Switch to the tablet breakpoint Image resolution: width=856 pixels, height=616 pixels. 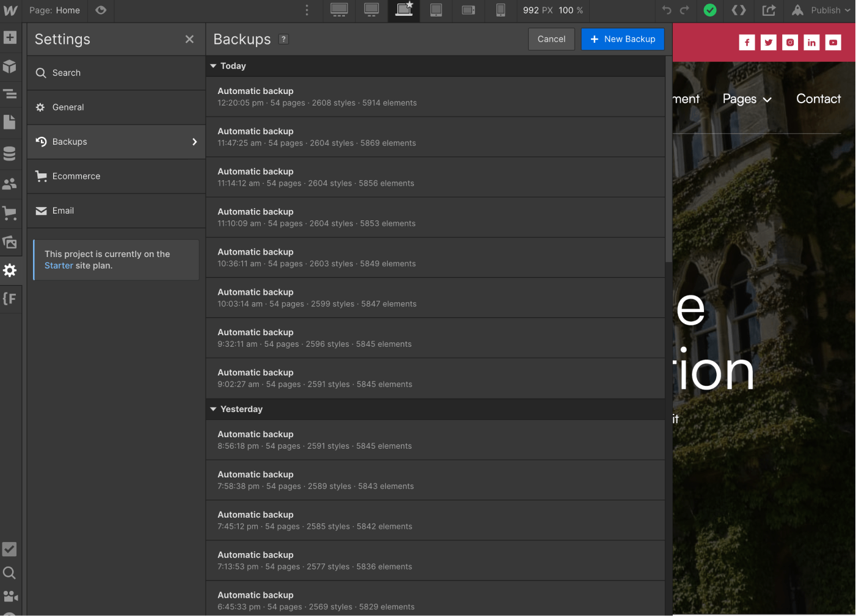coord(436,10)
